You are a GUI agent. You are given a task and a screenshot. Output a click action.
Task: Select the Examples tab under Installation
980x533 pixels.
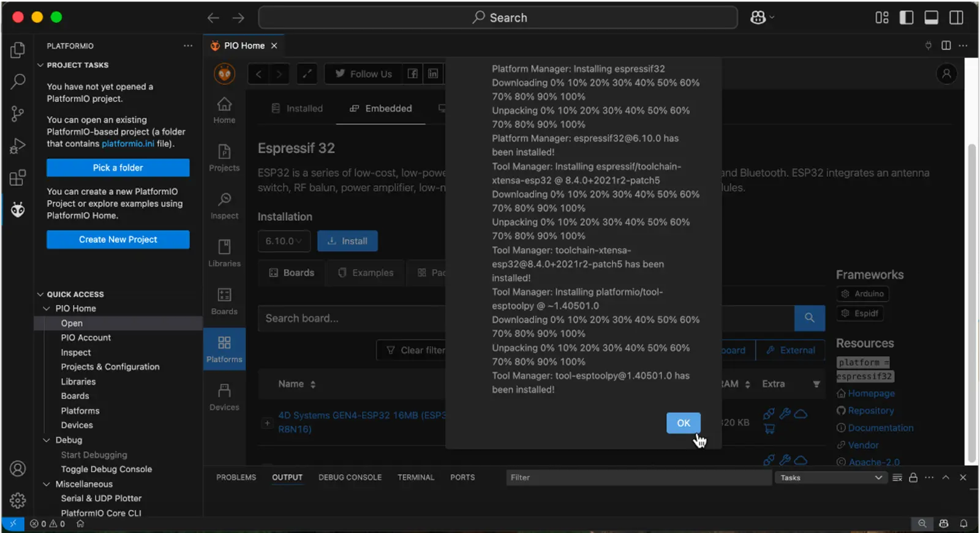click(366, 273)
